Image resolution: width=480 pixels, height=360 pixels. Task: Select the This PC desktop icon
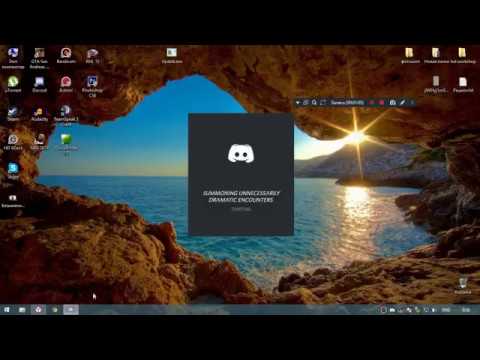click(13, 58)
